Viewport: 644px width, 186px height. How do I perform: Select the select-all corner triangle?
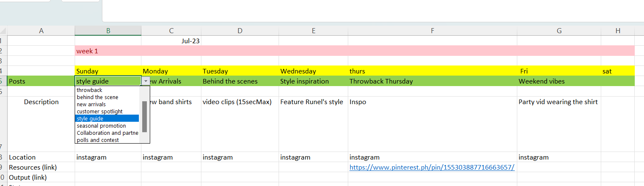coord(4,31)
